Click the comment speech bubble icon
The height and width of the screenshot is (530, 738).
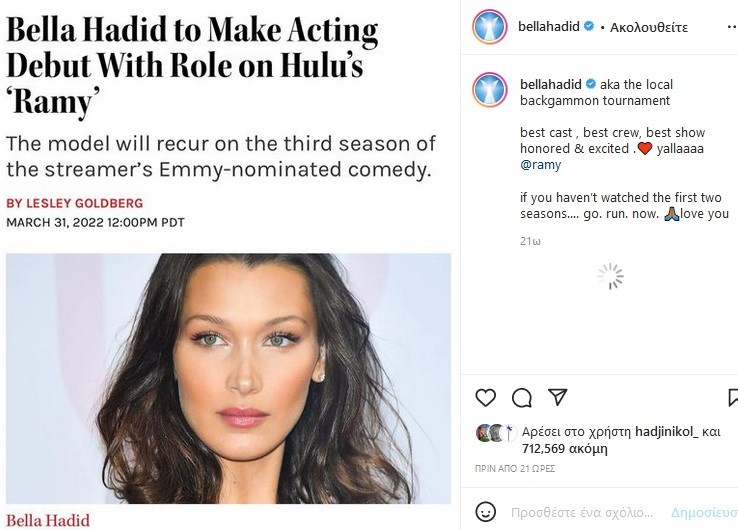[x=522, y=397]
